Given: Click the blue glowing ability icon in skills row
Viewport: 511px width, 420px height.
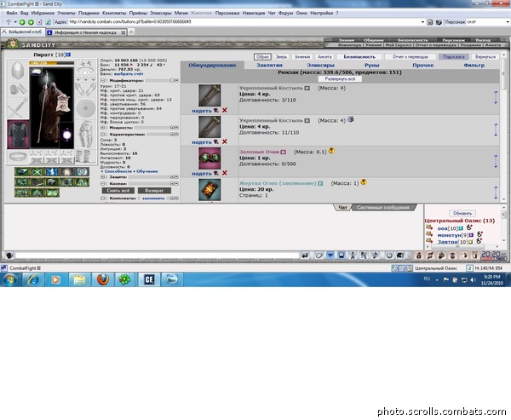Looking at the screenshot, I should (x=52, y=172).
